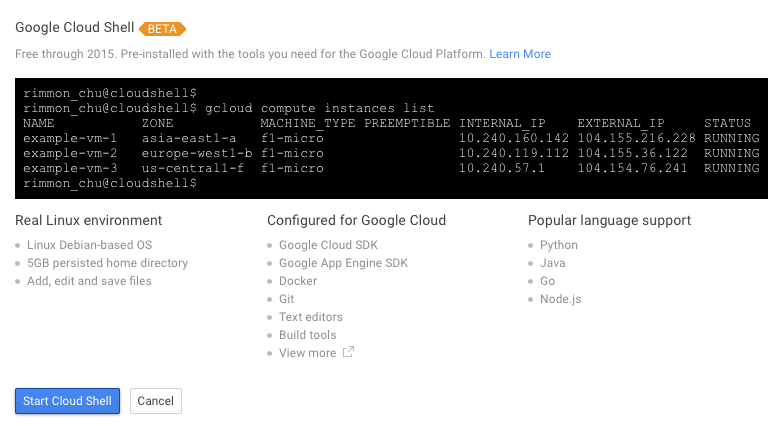Click the MACHINE_TYPE column header

click(x=308, y=123)
